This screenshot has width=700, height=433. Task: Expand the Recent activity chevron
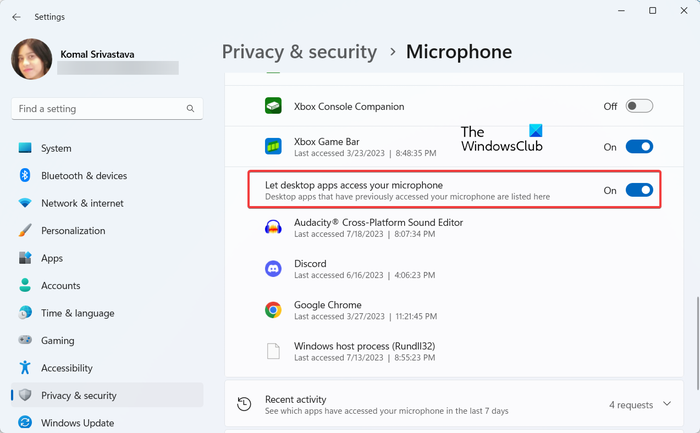point(667,404)
